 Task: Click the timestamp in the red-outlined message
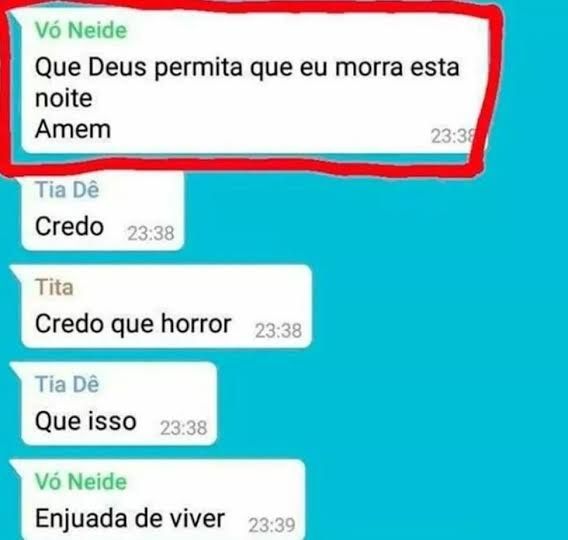pos(453,137)
